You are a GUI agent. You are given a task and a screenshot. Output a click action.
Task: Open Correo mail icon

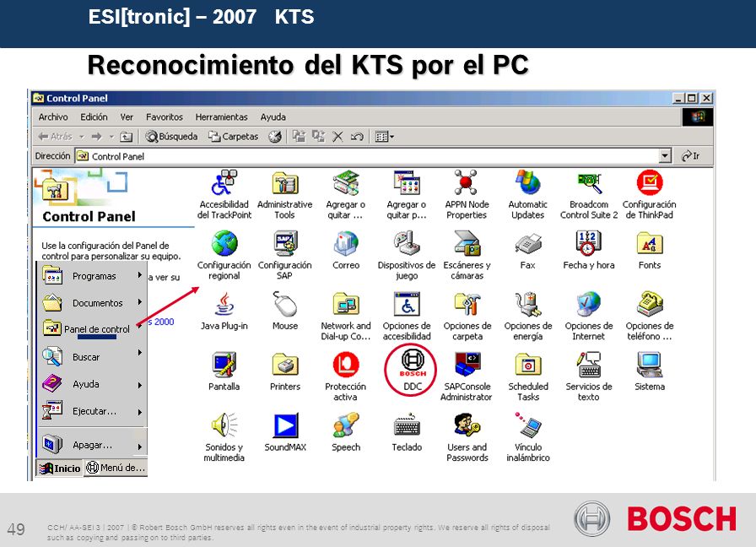point(346,244)
